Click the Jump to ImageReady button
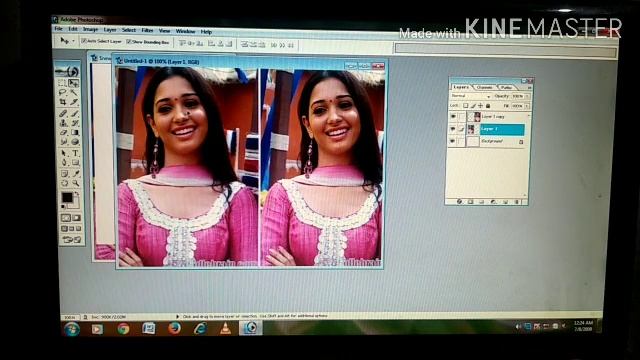640x360 pixels. click(x=71, y=239)
